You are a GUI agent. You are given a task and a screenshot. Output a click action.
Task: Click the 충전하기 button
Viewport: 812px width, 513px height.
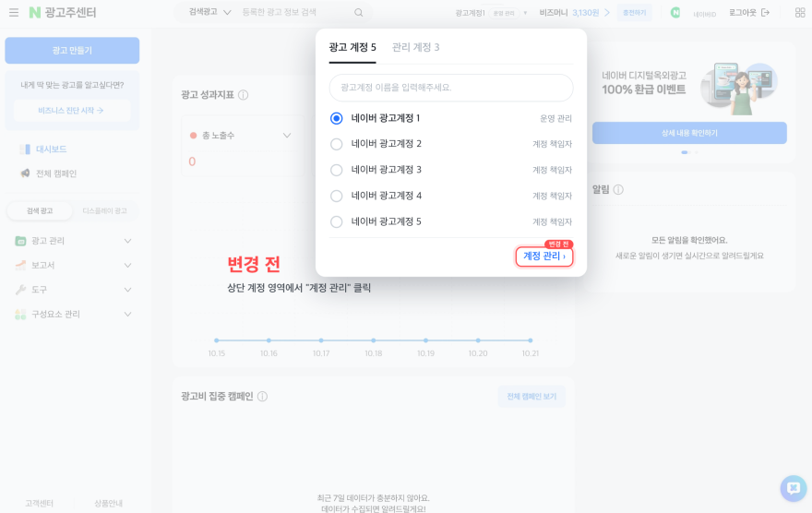tap(635, 12)
